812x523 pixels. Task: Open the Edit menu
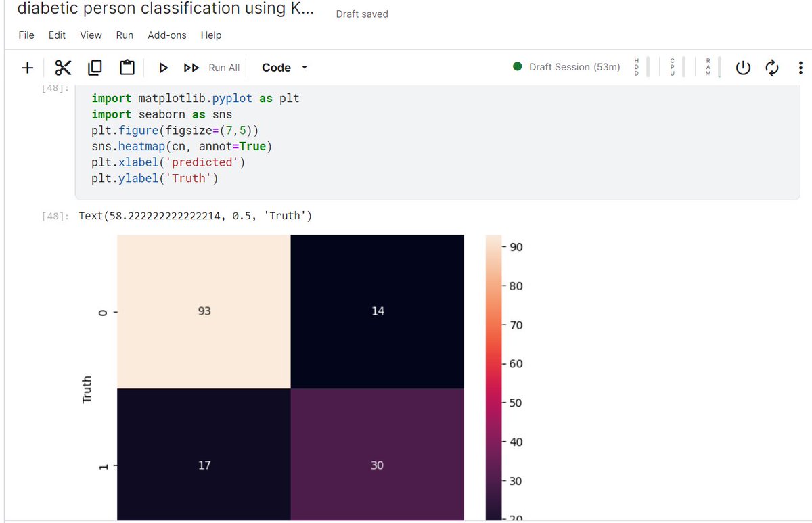click(57, 35)
